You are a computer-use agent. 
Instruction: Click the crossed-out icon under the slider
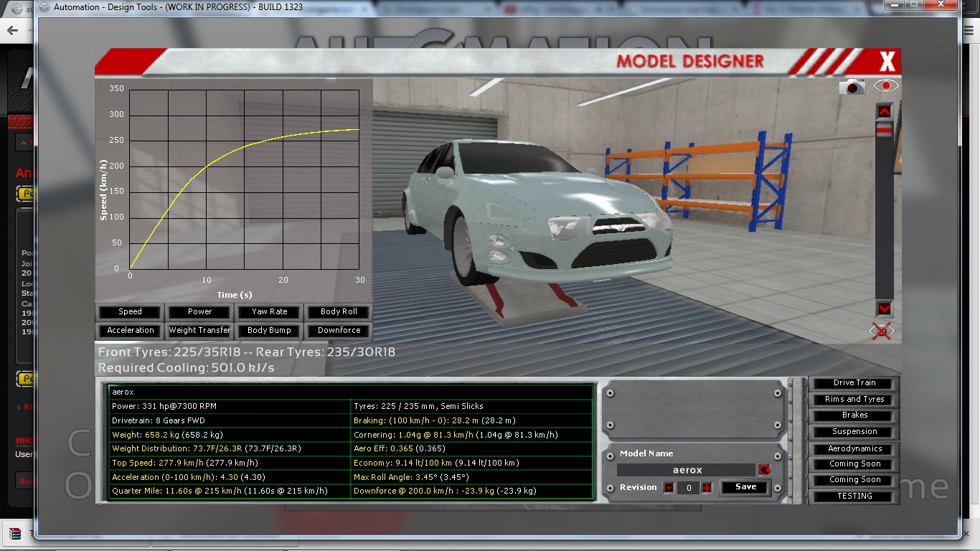(882, 331)
